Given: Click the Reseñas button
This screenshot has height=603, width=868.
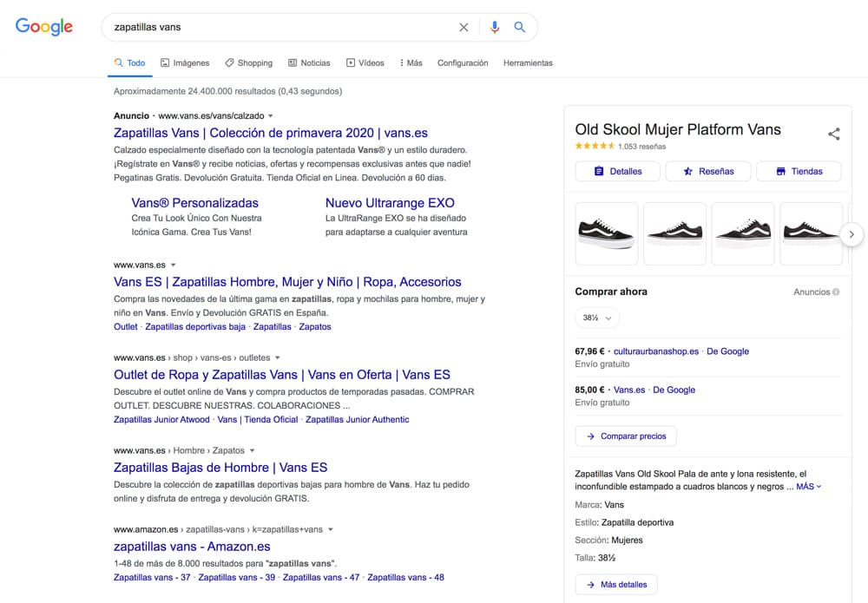Looking at the screenshot, I should click(x=708, y=172).
